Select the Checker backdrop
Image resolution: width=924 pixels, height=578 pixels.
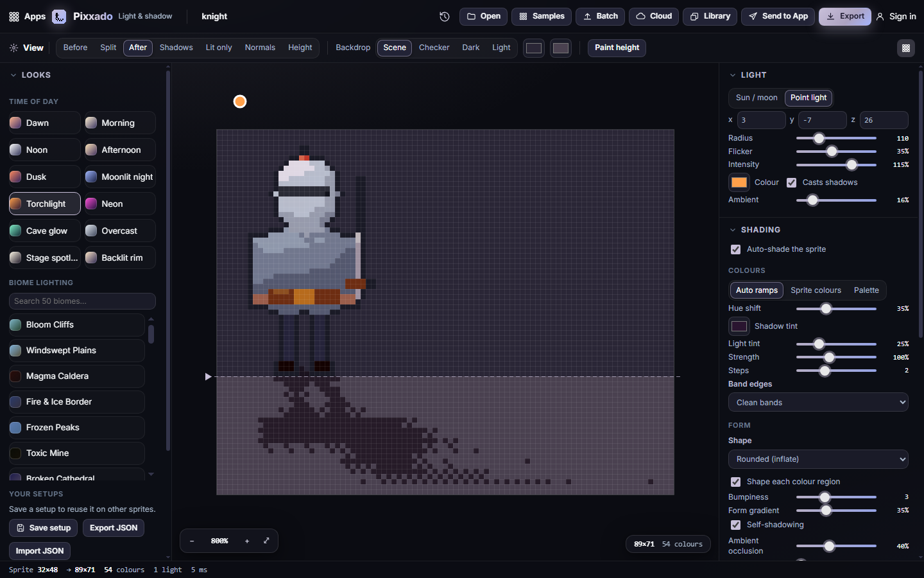(x=434, y=48)
